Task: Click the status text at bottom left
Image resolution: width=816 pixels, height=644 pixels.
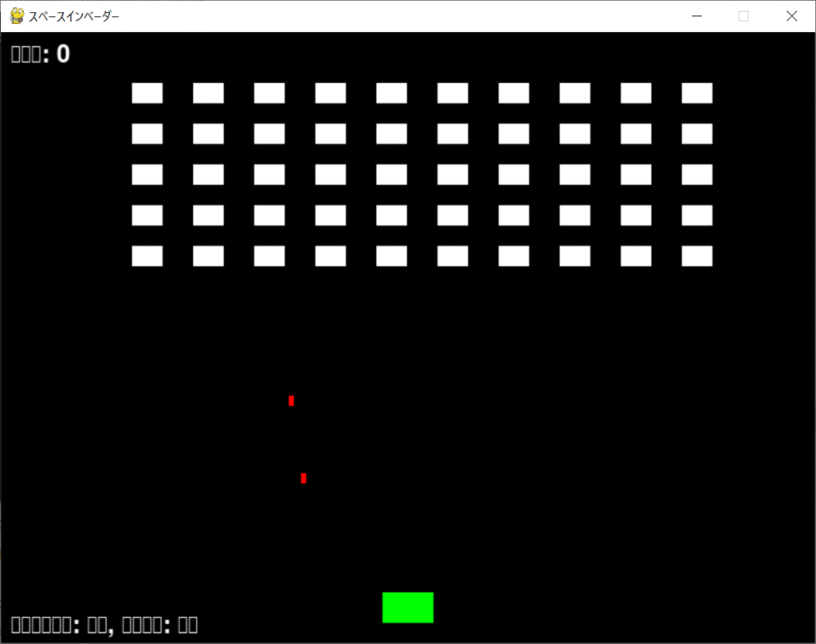Action: point(104,625)
